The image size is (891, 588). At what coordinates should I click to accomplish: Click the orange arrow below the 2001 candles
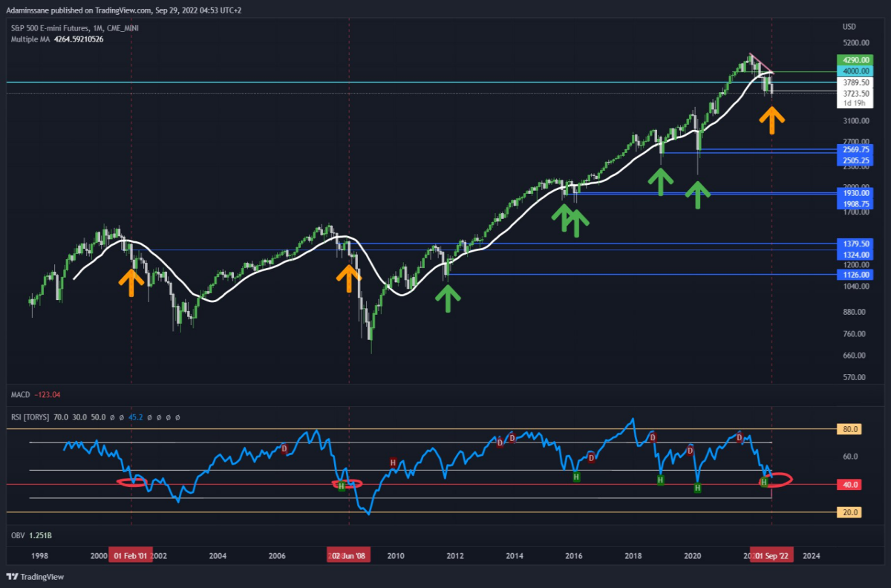click(131, 283)
